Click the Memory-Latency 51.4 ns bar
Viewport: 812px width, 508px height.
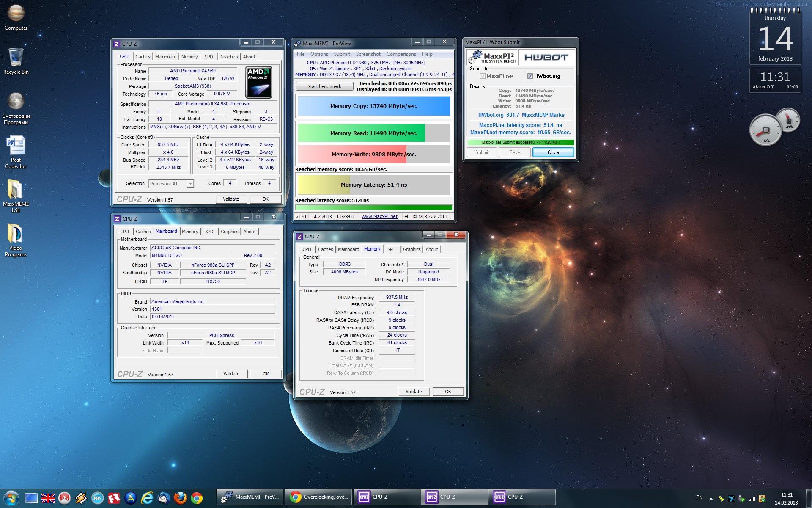coord(374,185)
